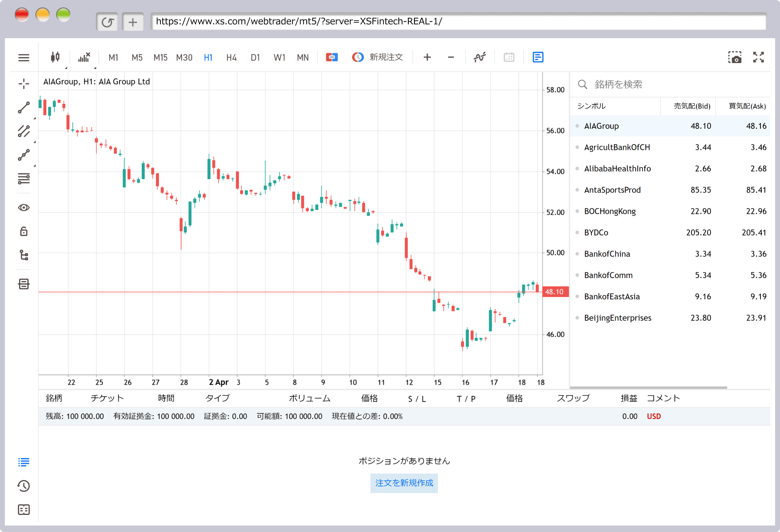This screenshot has width=780, height=532.
Task: Toggle the market watch panel icon
Action: pos(538,57)
